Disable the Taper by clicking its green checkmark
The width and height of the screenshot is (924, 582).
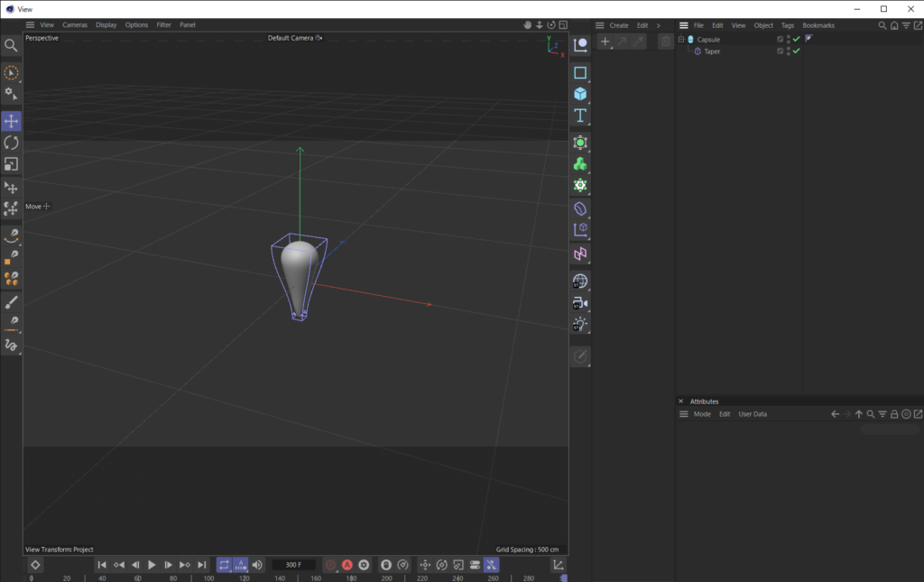[796, 51]
